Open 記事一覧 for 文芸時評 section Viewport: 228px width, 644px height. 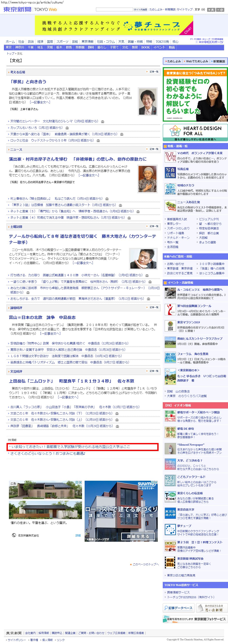pyautogui.click(x=153, y=371)
